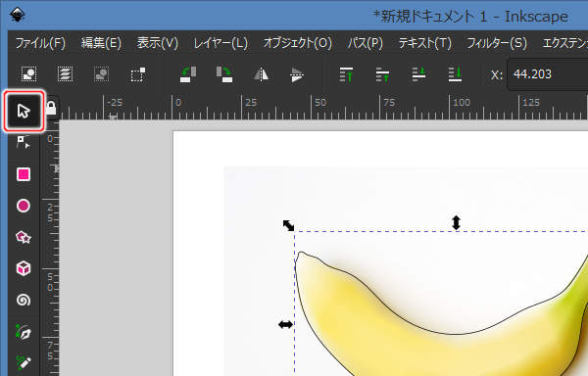
Task: Open the ファイル(F) menu
Action: [40, 43]
